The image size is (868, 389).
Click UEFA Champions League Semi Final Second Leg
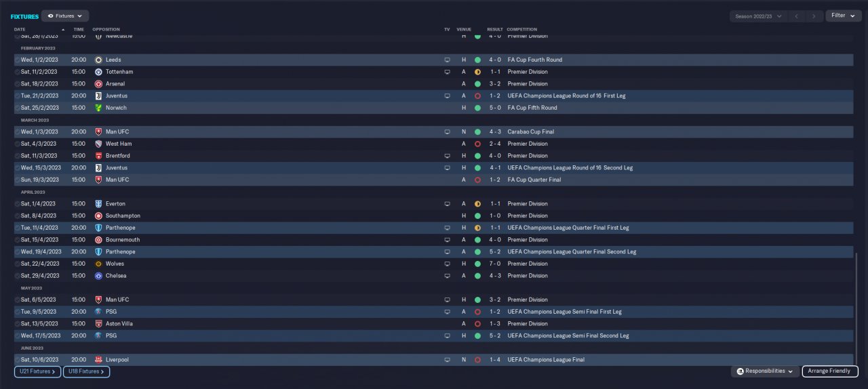pos(568,335)
